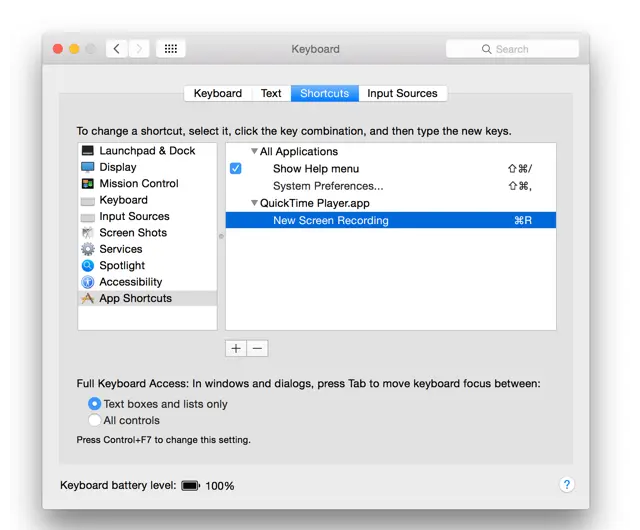Go forward with the right arrow
Image resolution: width=640 pixels, height=530 pixels.
139,49
